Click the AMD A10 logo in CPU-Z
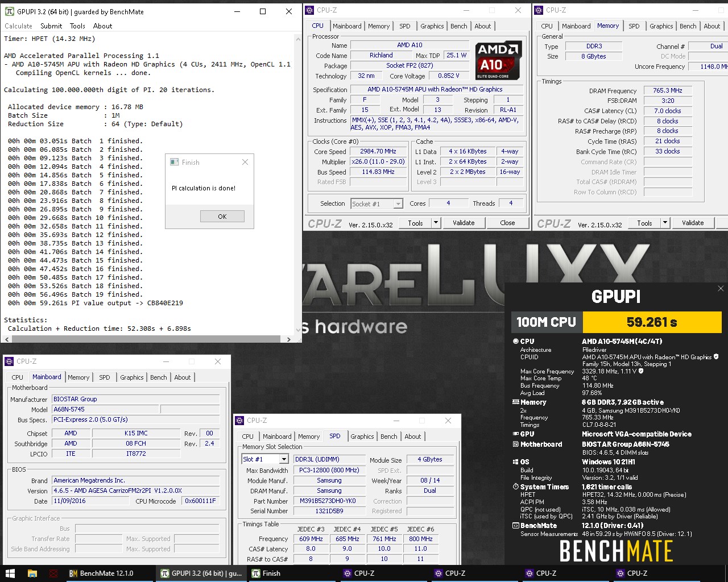This screenshot has height=582, width=728. 498,60
